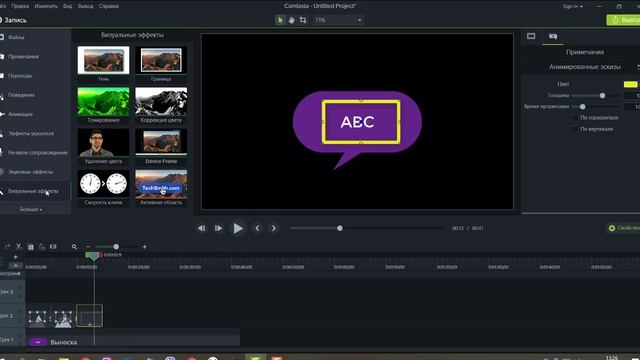Click the playback scrubber handle
The width and height of the screenshot is (640, 360).
click(x=340, y=228)
